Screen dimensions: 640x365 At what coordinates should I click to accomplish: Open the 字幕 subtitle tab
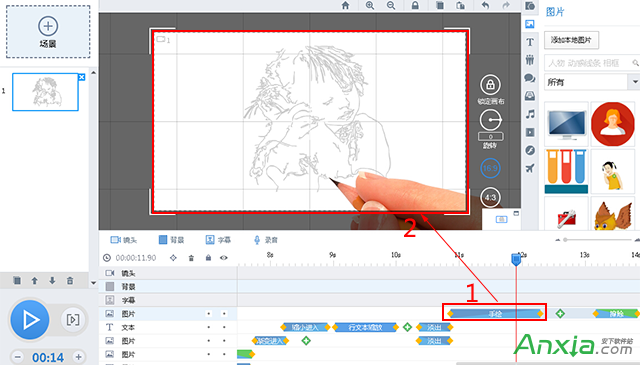click(x=218, y=240)
